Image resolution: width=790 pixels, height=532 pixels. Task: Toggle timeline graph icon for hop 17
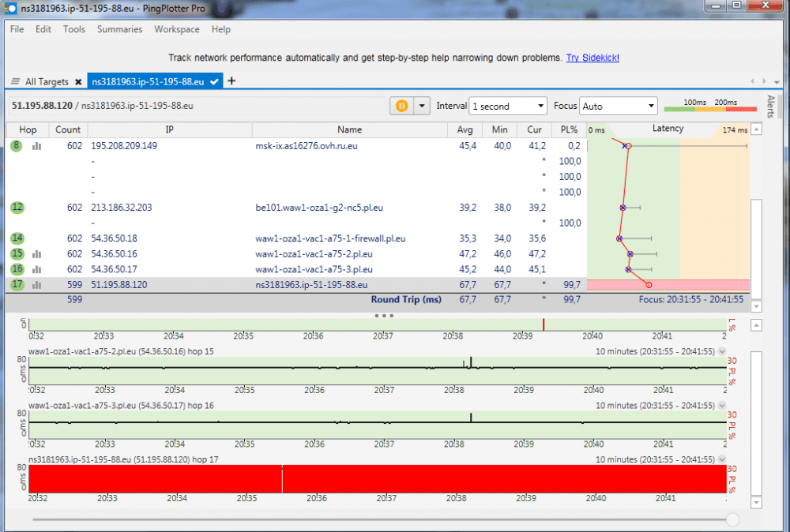[x=36, y=285]
